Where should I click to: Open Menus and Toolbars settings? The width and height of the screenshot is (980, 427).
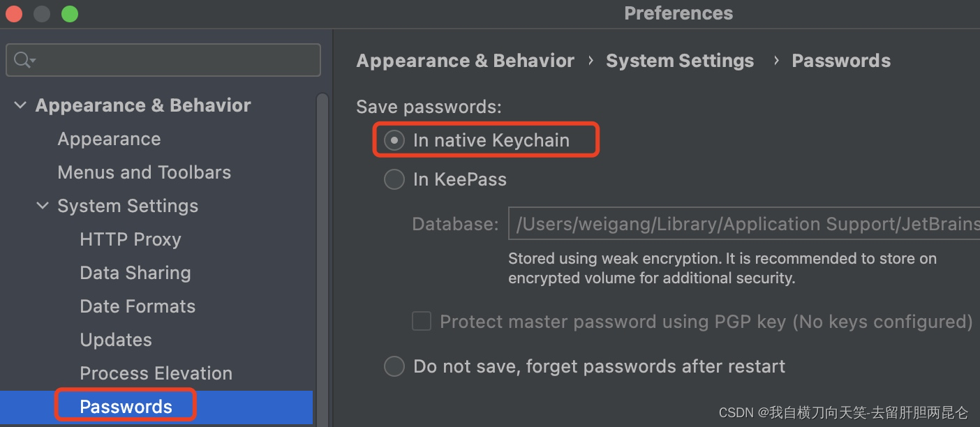[x=144, y=172]
